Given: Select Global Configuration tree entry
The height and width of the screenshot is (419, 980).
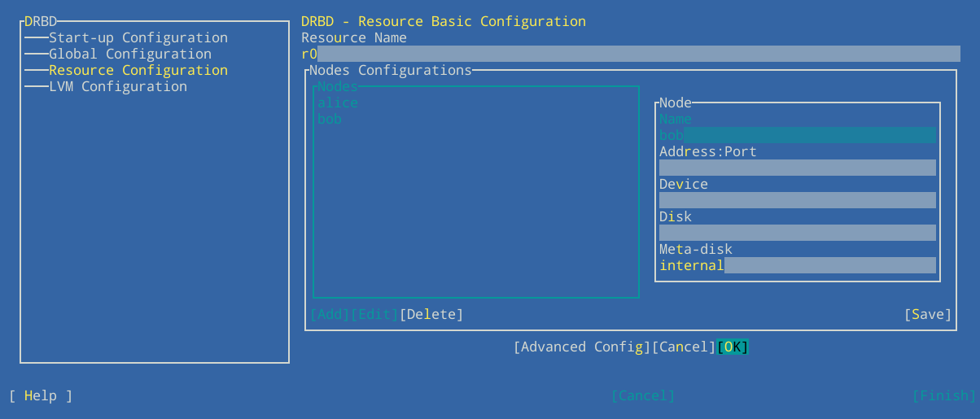Looking at the screenshot, I should [x=129, y=54].
